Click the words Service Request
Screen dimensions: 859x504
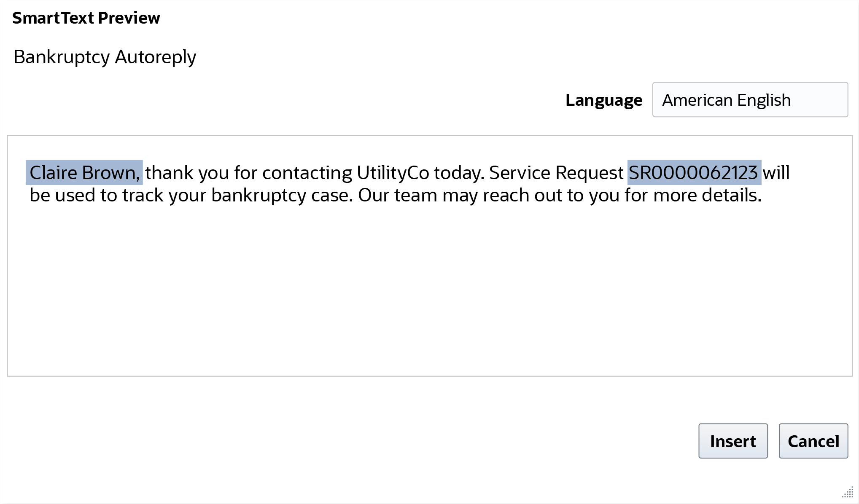coord(556,173)
